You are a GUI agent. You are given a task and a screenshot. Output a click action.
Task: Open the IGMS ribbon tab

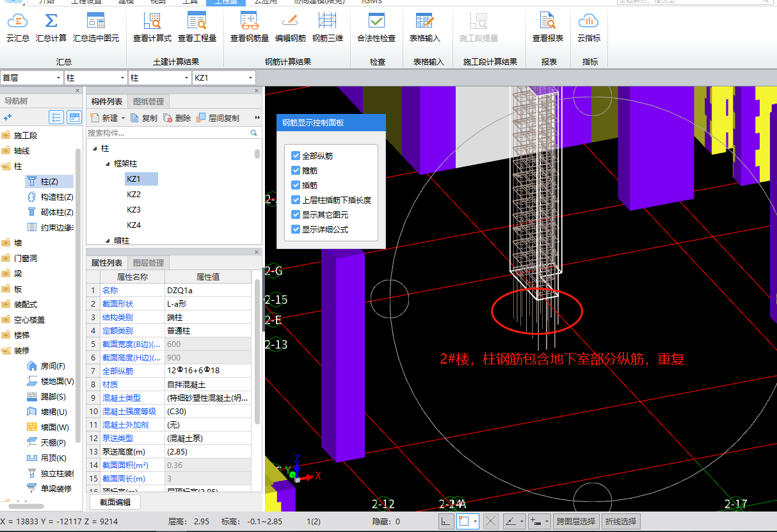pyautogui.click(x=372, y=3)
